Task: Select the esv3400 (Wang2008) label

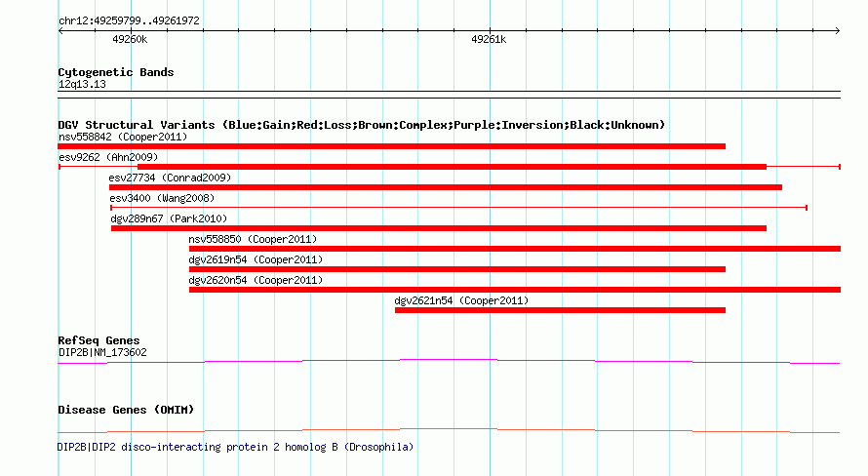Action: click(x=162, y=198)
